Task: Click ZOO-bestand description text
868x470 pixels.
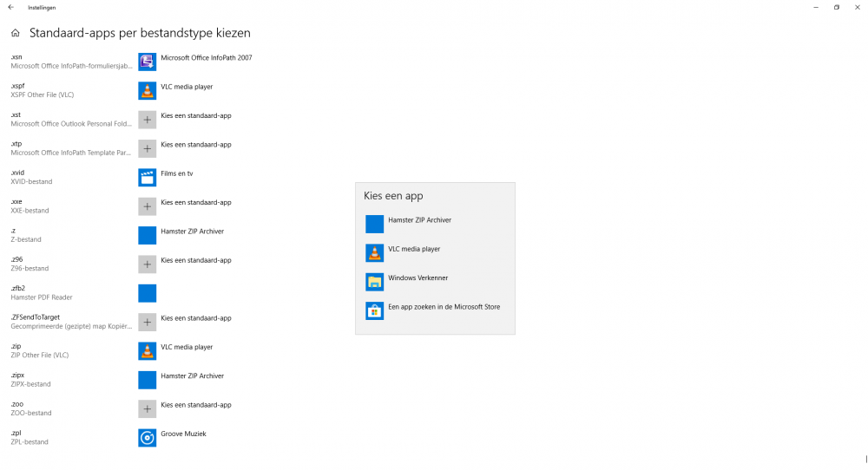Action: (x=31, y=413)
